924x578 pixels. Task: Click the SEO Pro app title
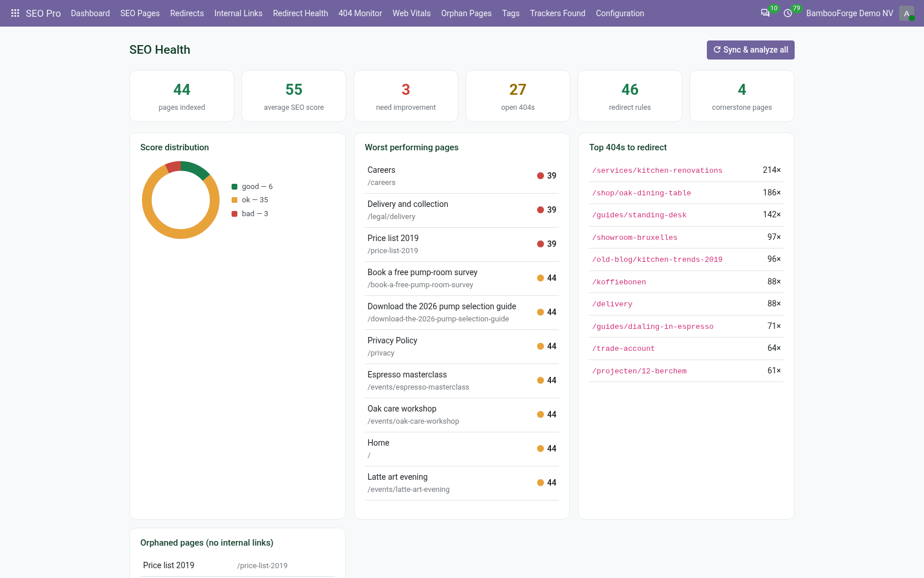[43, 13]
